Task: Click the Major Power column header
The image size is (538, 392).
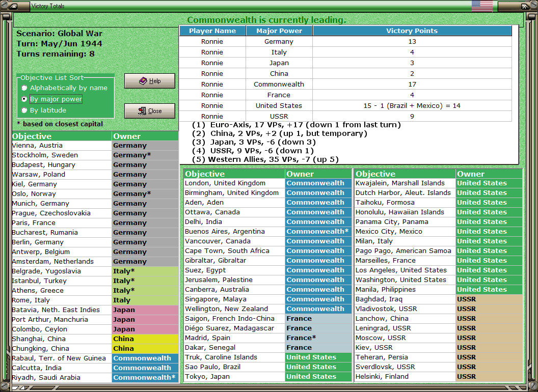Action: [x=279, y=31]
